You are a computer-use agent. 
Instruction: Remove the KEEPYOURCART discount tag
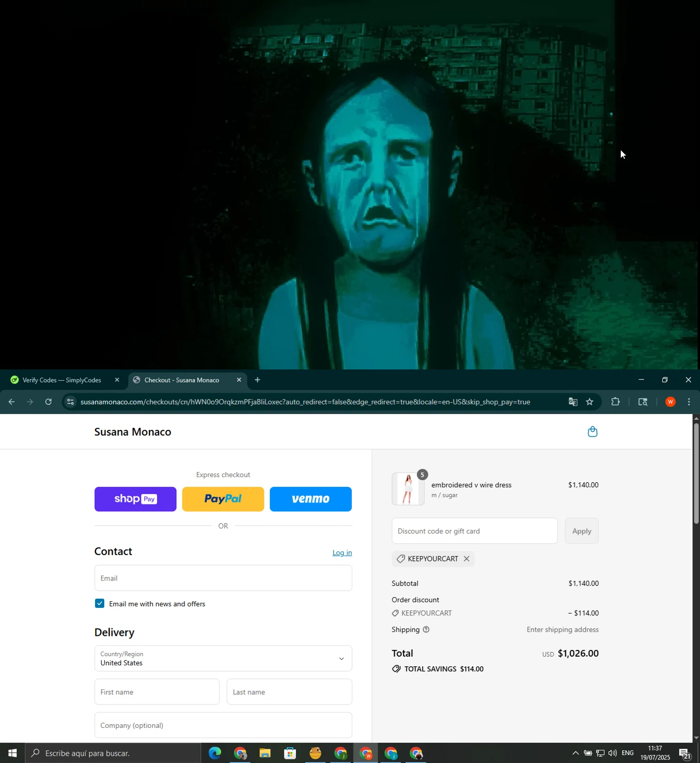[466, 559]
